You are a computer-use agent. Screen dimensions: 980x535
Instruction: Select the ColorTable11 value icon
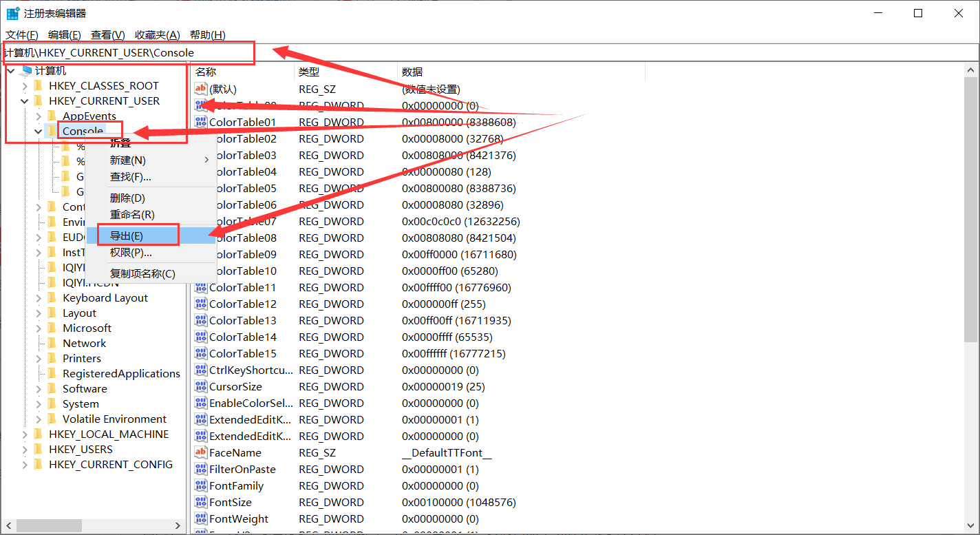[201, 287]
